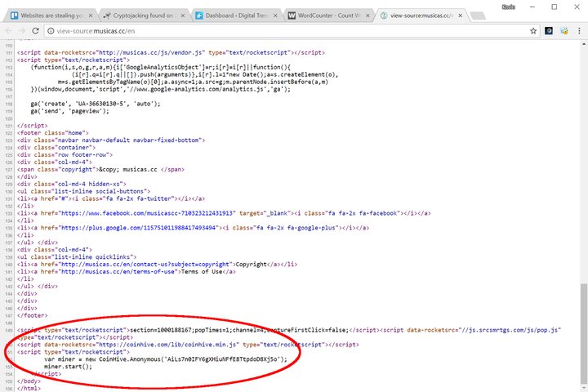The width and height of the screenshot is (588, 392).
Task: Click the colorful extension icon beside the menu
Action: tap(564, 31)
